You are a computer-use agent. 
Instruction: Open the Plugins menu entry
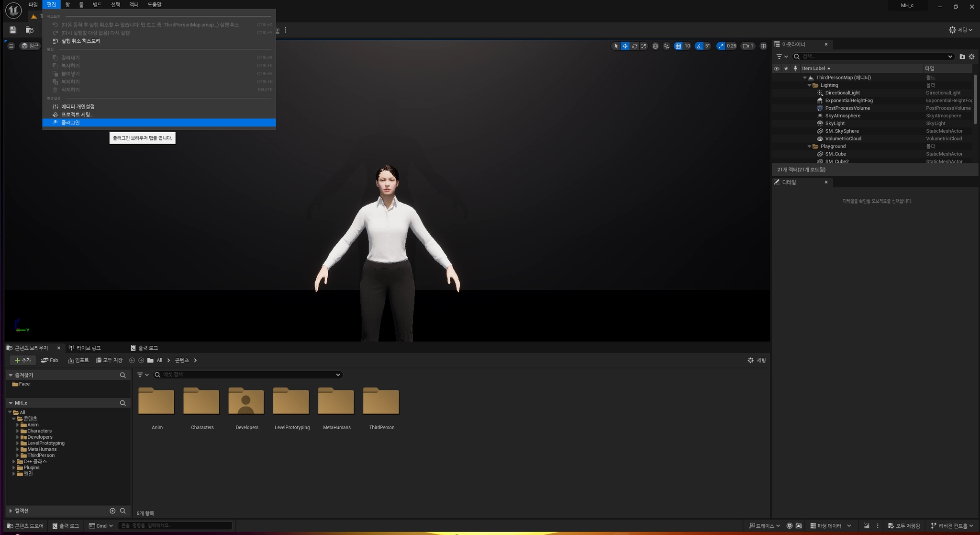(x=70, y=123)
